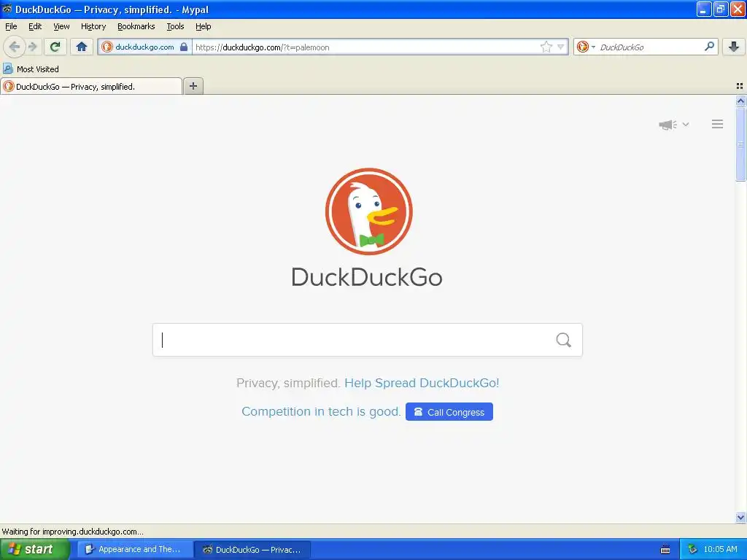Screen dimensions: 747x560
Task: Click the page search magnifier button
Action: point(564,340)
